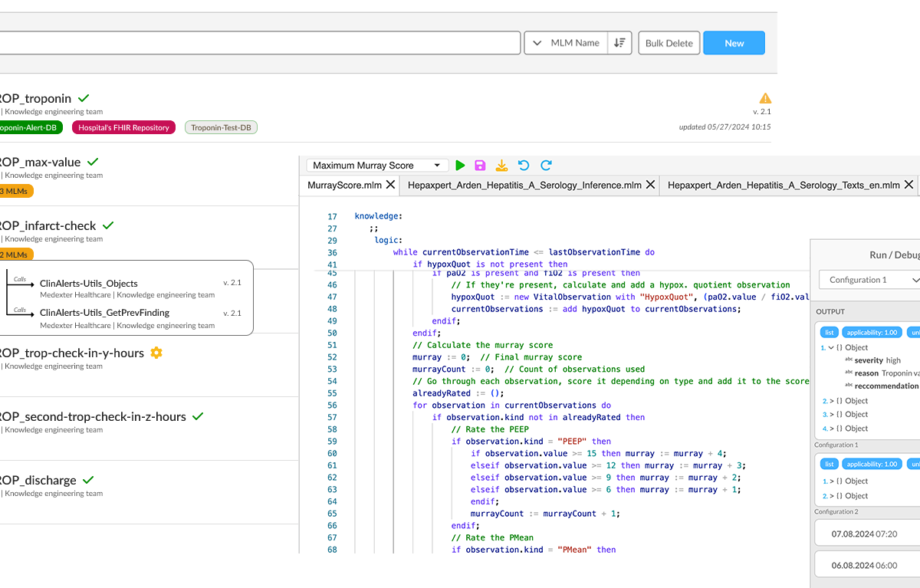Click the Bulk Delete button
920x588 pixels.
click(x=669, y=43)
